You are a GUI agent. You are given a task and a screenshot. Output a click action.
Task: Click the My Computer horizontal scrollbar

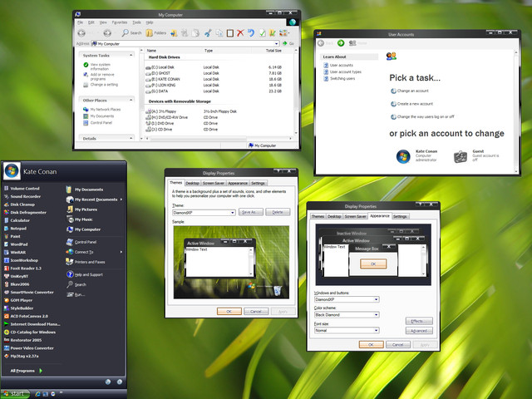[x=219, y=139]
